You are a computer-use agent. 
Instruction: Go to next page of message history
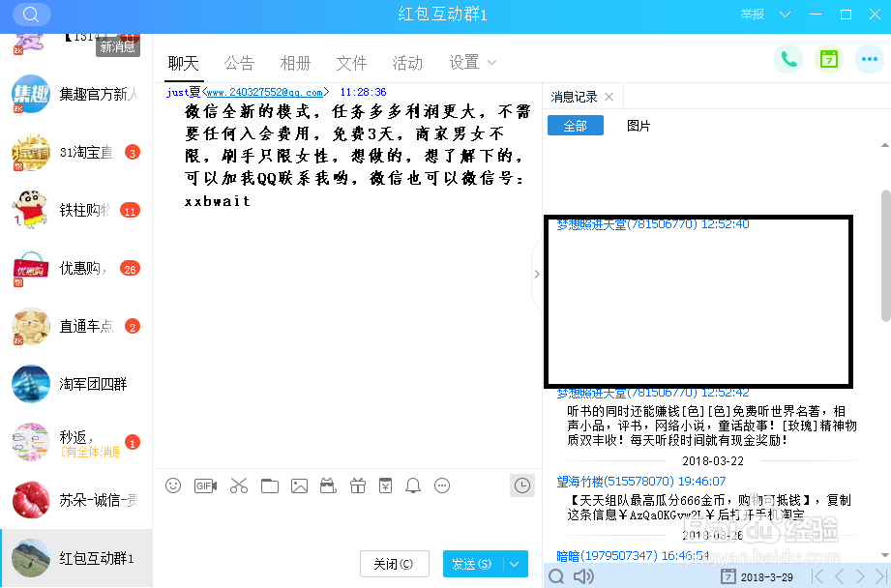click(x=860, y=576)
